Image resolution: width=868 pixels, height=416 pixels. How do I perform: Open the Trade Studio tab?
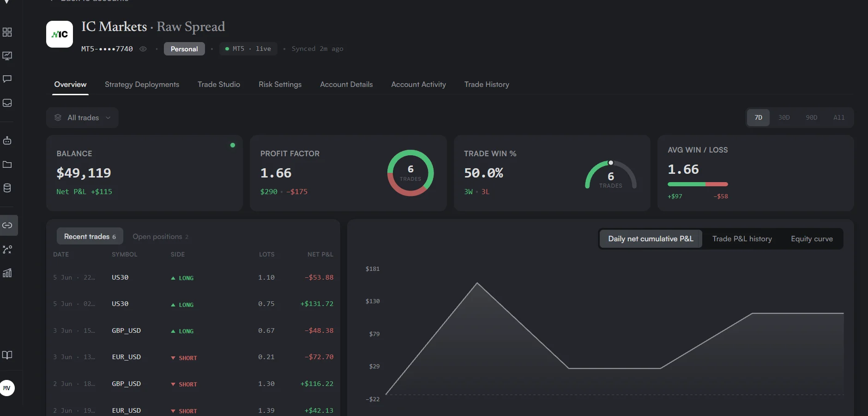click(219, 85)
